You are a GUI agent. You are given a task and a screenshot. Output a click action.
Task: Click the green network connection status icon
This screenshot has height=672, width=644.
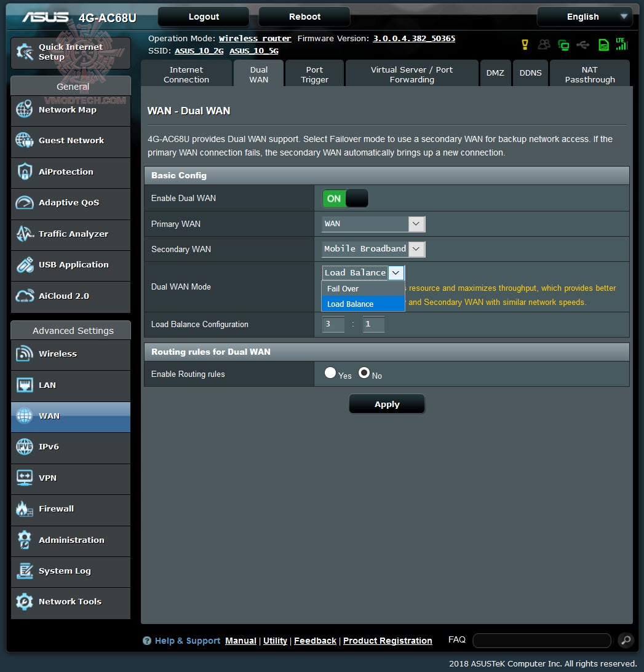point(563,44)
